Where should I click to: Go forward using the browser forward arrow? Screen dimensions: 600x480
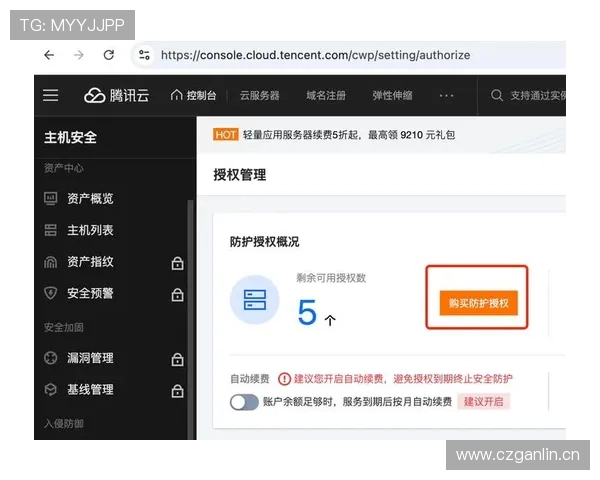(79, 55)
